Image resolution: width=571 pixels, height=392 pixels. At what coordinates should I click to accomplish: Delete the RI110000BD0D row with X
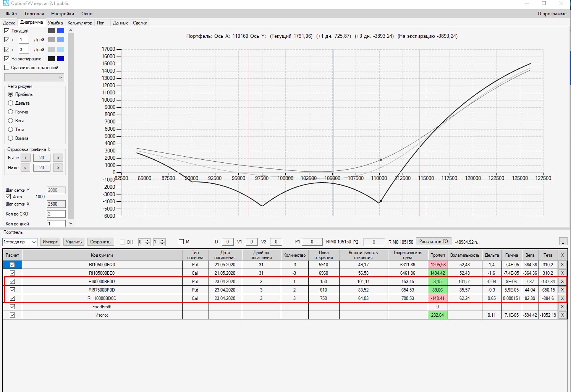[562, 298]
